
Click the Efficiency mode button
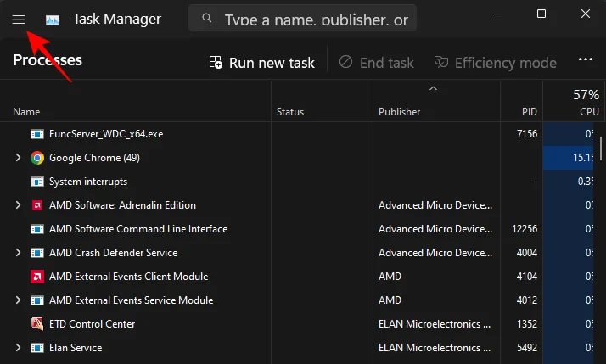(x=496, y=63)
